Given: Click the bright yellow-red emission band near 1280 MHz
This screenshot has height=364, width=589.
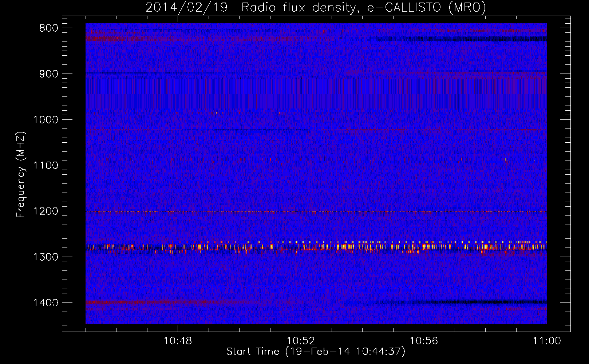Looking at the screenshot, I should 316,246.
